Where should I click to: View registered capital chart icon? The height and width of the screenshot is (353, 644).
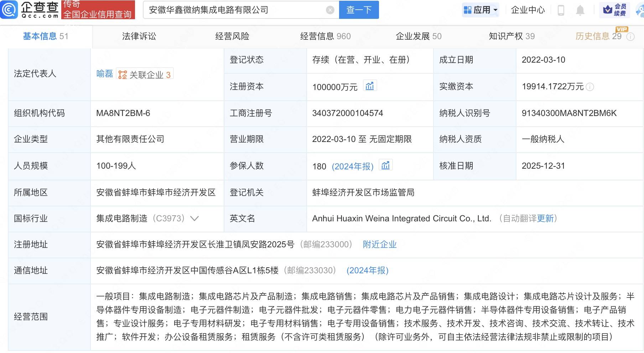coord(370,86)
